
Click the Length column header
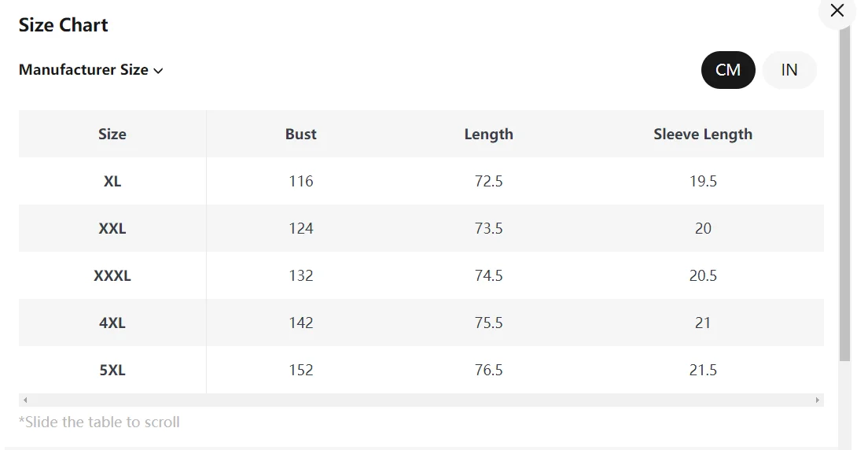[488, 134]
